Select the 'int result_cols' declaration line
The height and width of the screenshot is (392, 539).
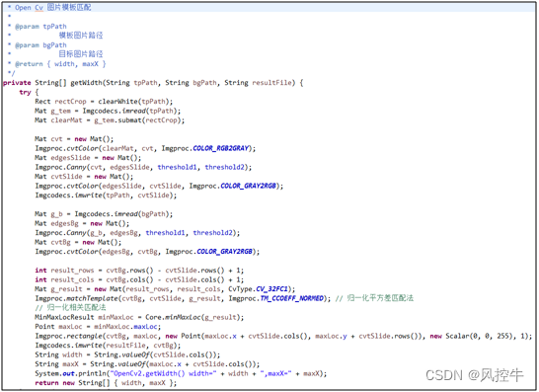[139, 279]
